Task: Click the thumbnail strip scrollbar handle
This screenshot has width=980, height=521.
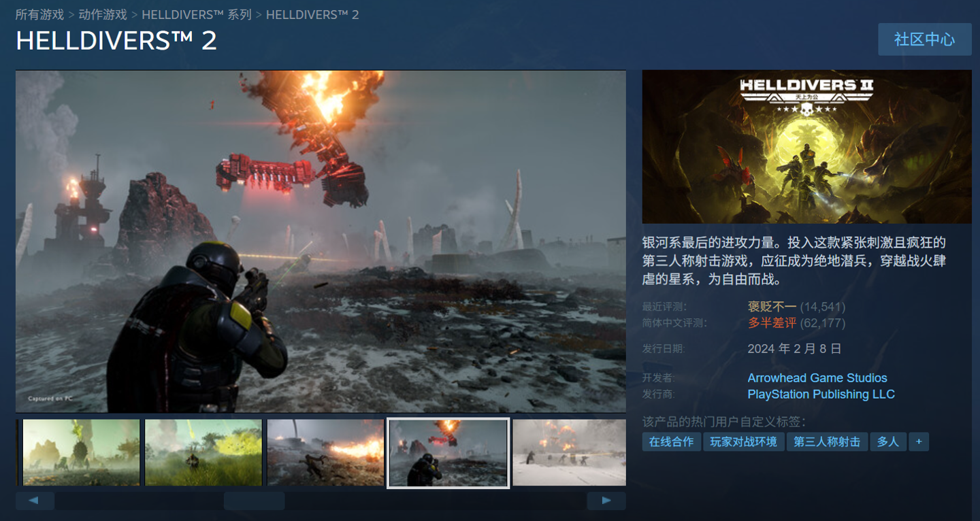Action: click(x=255, y=501)
